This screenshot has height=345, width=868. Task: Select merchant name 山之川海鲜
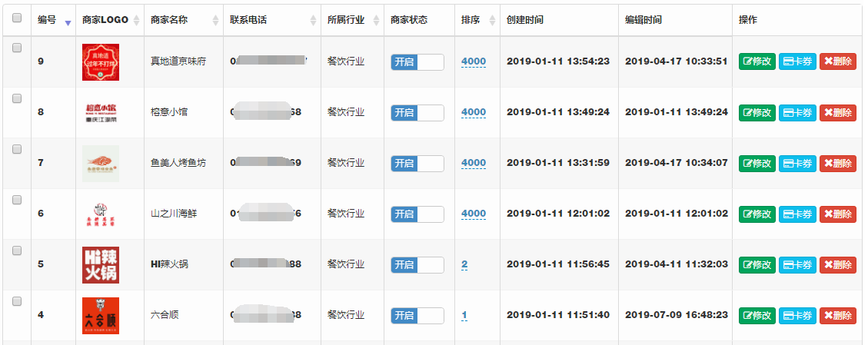coord(174,214)
